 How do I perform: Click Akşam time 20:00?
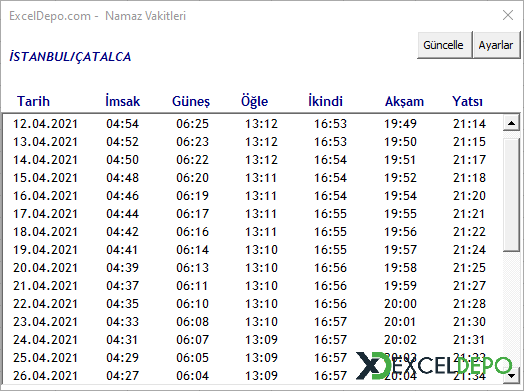[x=400, y=304]
